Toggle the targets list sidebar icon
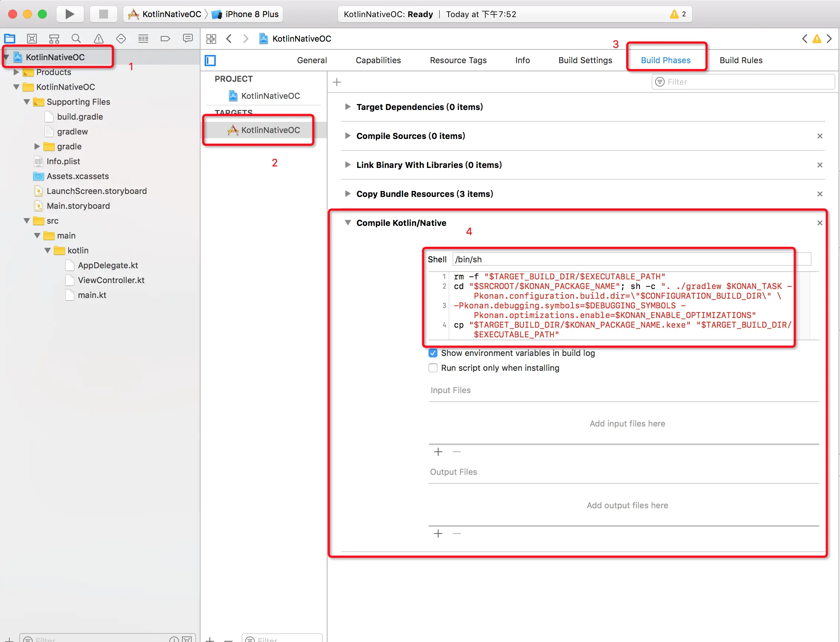Screen dimensions: 840x642 coord(210,61)
